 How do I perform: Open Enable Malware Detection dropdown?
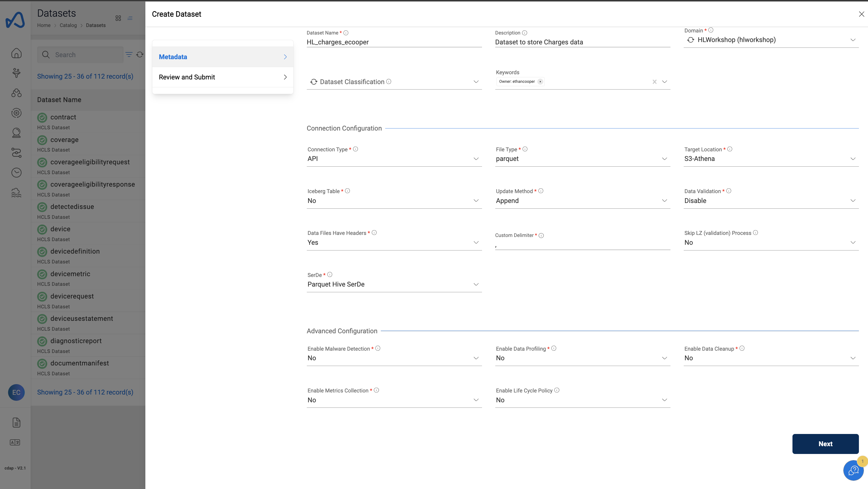coord(394,358)
